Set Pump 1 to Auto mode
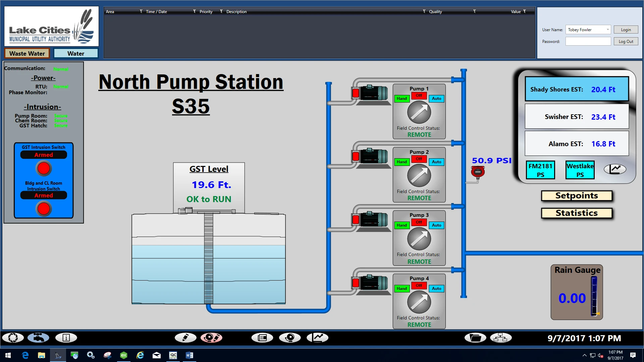This screenshot has height=362, width=644. 436,99
